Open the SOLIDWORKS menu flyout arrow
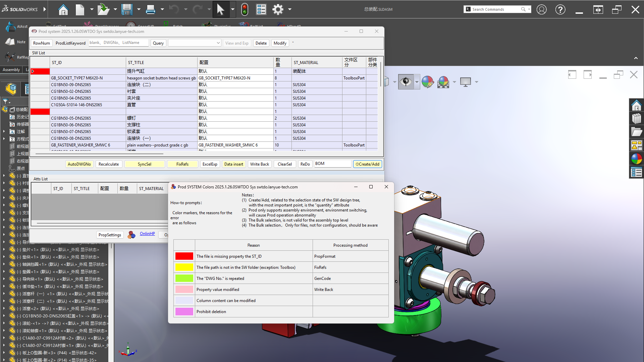 [45, 9]
